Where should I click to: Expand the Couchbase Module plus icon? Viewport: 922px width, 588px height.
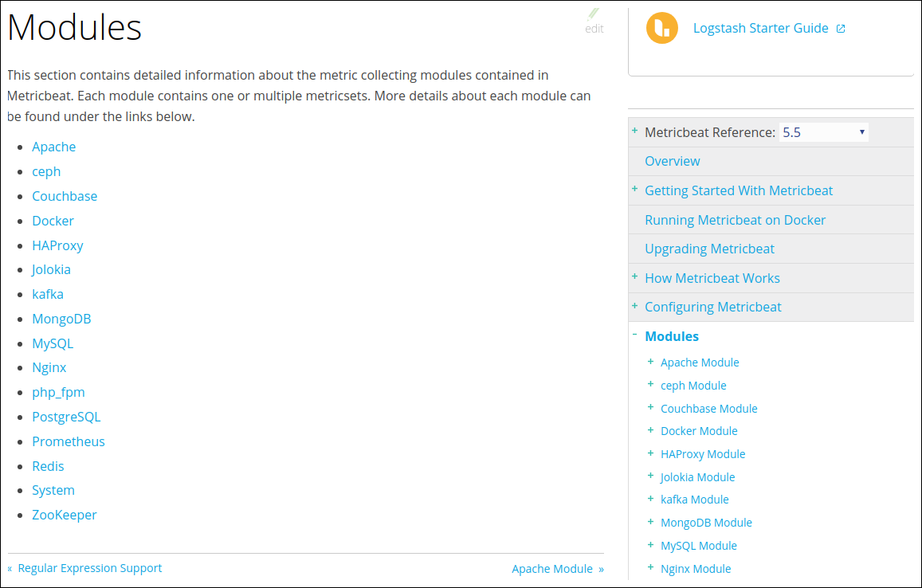click(650, 407)
